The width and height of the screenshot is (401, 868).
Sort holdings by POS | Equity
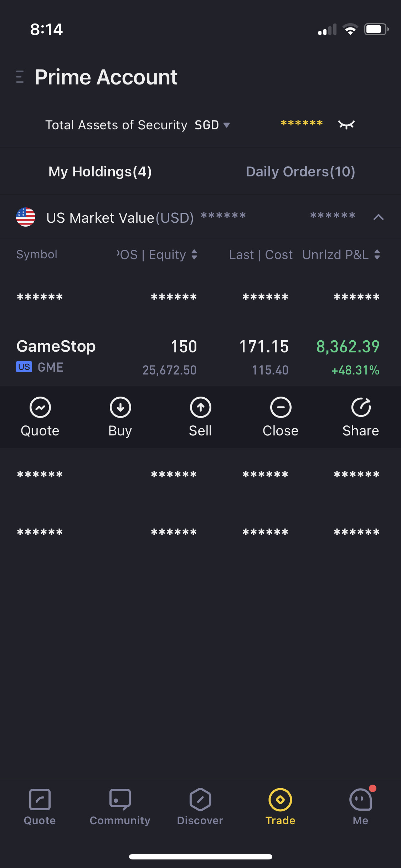157,255
